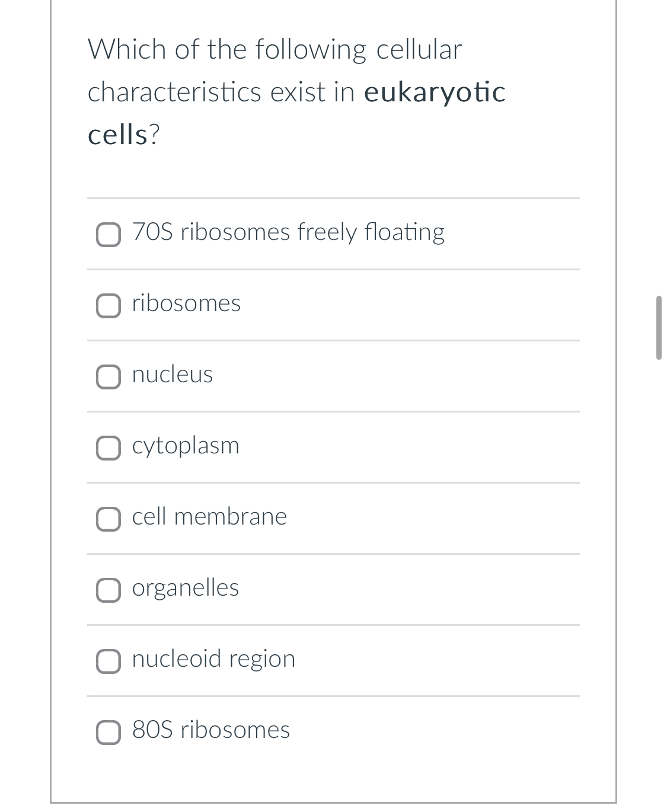Click the "nucleus" answer text
This screenshot has height=812, width=667.
point(172,375)
